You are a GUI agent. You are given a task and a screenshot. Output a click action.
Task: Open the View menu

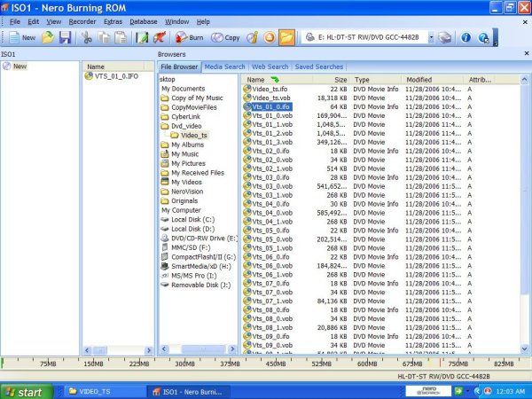pyautogui.click(x=53, y=21)
